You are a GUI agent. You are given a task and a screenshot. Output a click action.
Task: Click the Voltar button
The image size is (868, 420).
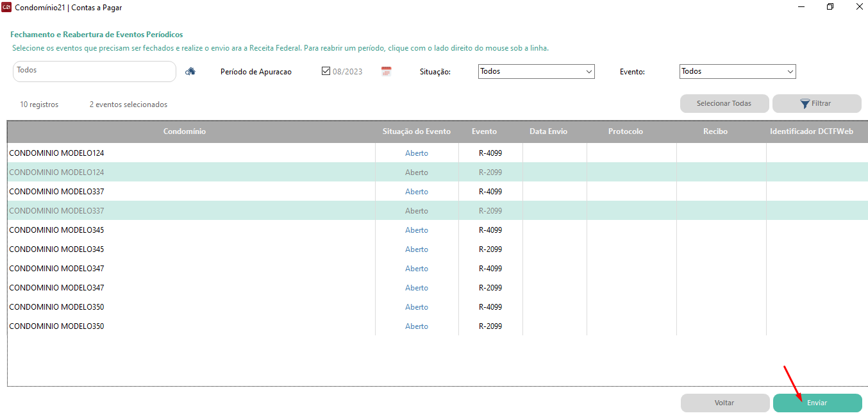coord(725,403)
